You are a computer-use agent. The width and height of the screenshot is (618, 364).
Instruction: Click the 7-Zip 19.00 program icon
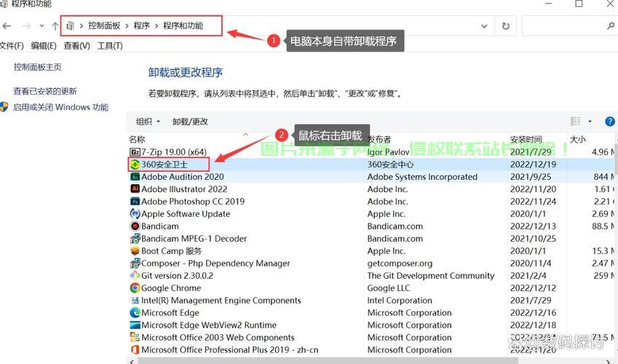pyautogui.click(x=135, y=152)
